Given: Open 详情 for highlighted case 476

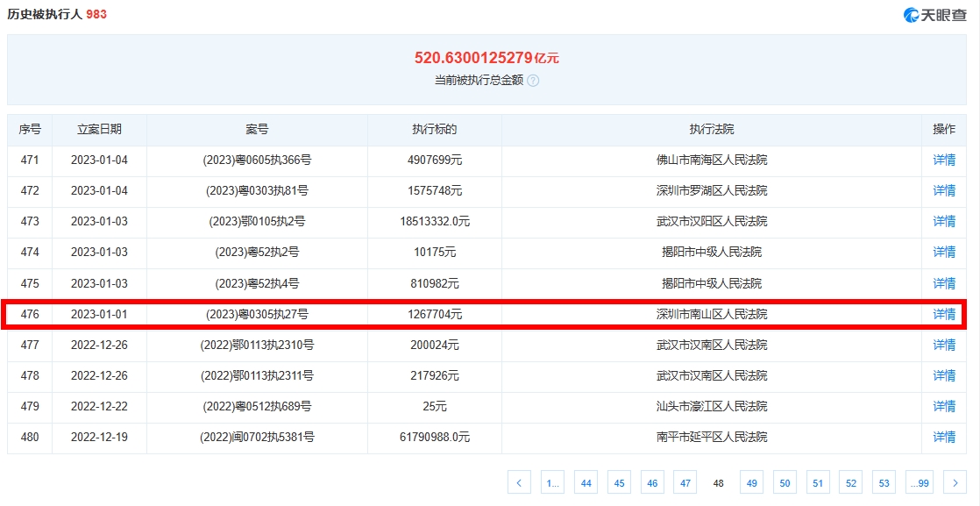Looking at the screenshot, I should point(944,314).
